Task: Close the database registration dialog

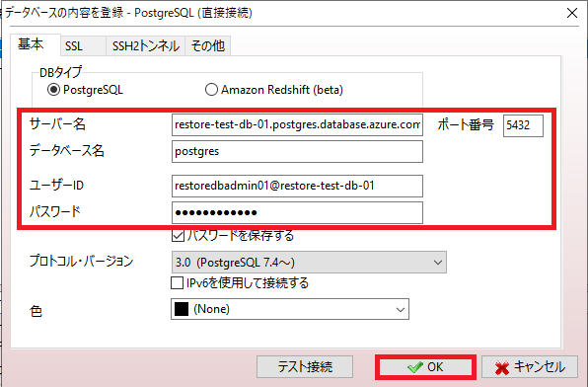Action: click(x=572, y=13)
